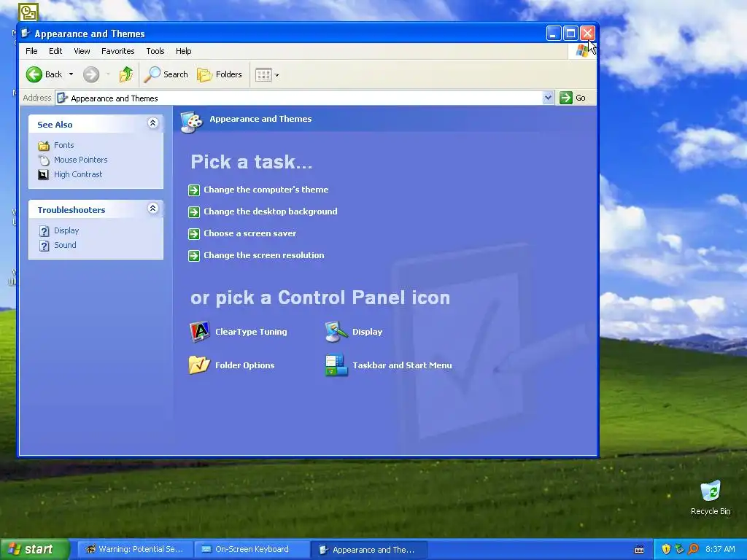
Task: Expand the Views dropdown arrow
Action: [276, 75]
